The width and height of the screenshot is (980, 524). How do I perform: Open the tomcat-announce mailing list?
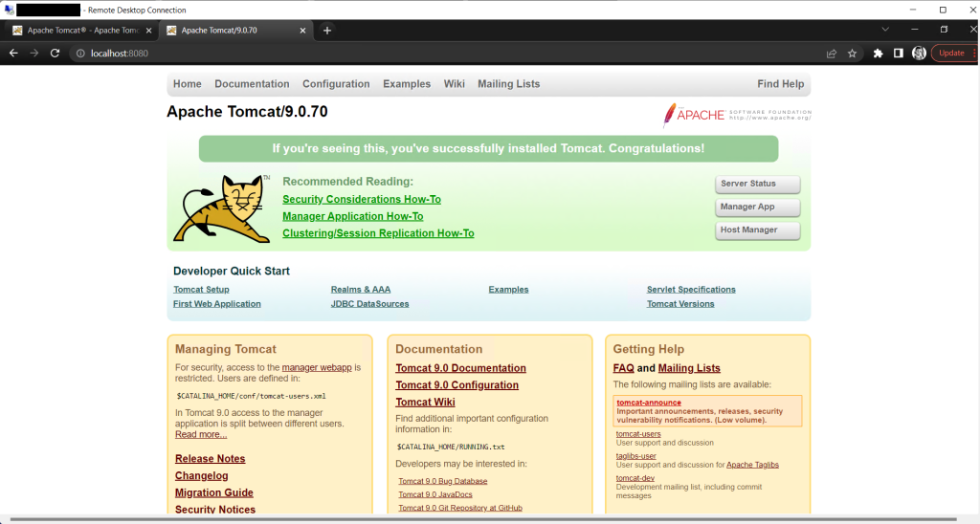click(649, 403)
